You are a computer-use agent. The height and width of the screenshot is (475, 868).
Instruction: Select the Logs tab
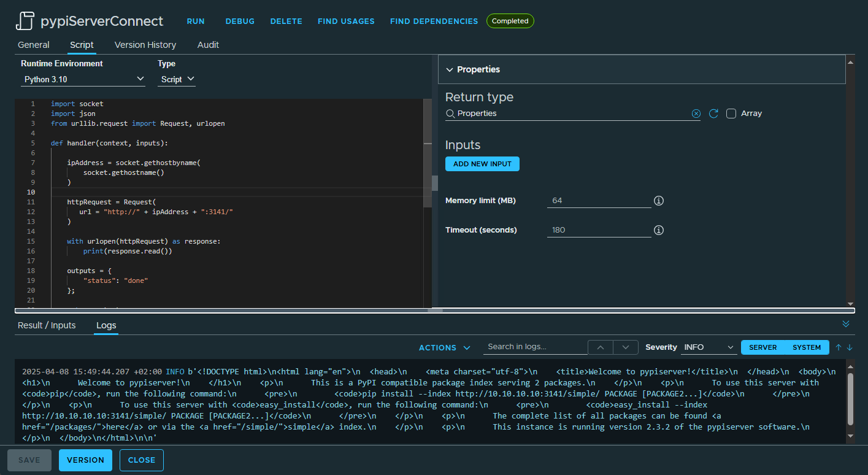click(x=106, y=325)
